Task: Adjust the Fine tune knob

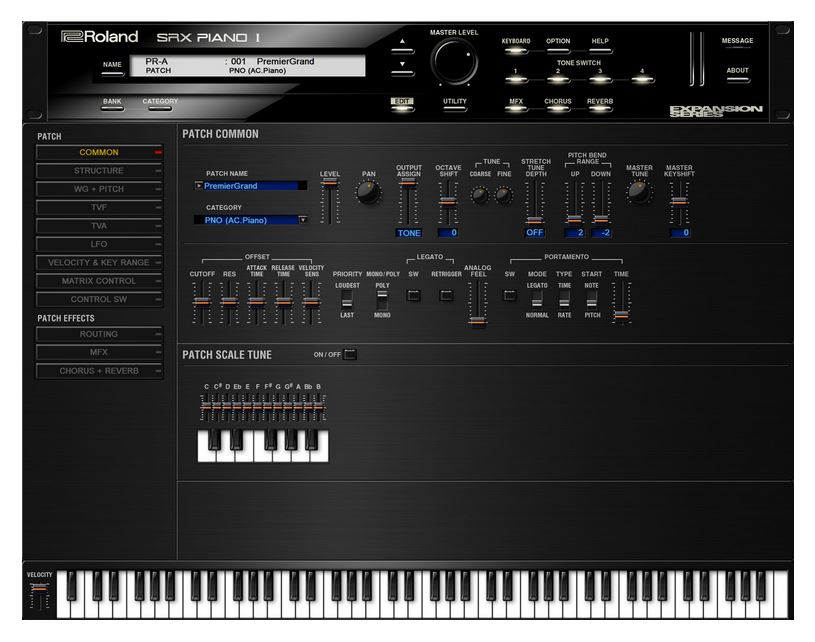Action: [503, 195]
